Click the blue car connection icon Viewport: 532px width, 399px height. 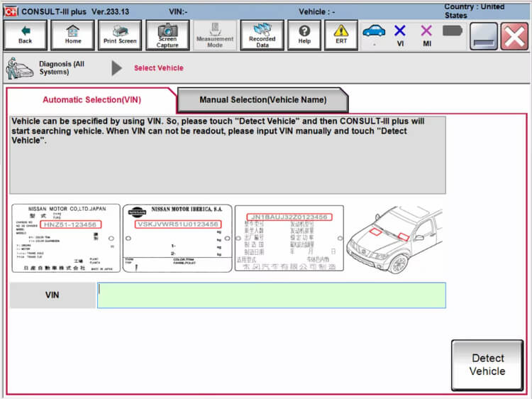click(374, 31)
